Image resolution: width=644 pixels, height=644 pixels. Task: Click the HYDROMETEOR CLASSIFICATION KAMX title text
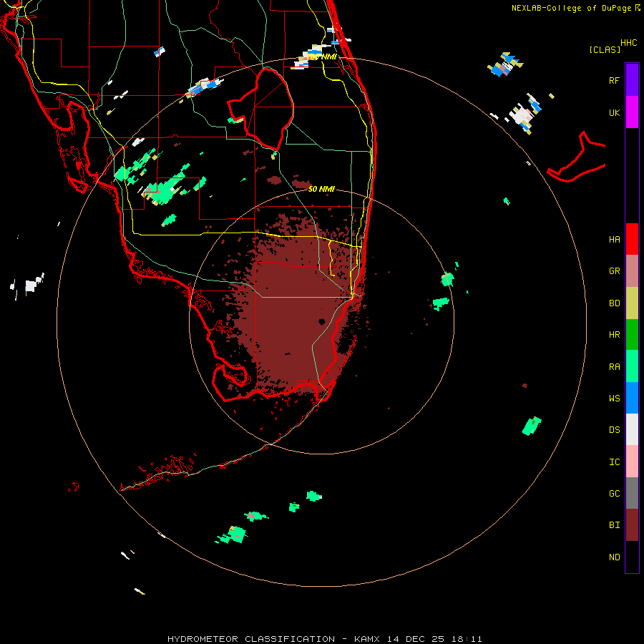coord(324,639)
